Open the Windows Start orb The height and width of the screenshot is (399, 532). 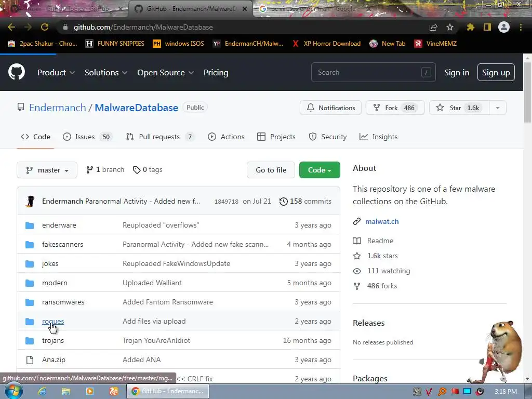(x=14, y=391)
